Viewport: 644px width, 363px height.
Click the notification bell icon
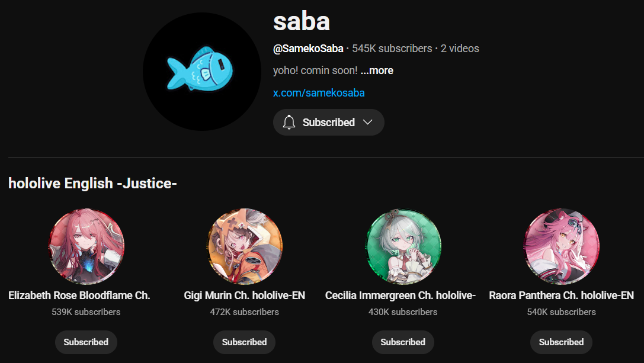(x=289, y=123)
